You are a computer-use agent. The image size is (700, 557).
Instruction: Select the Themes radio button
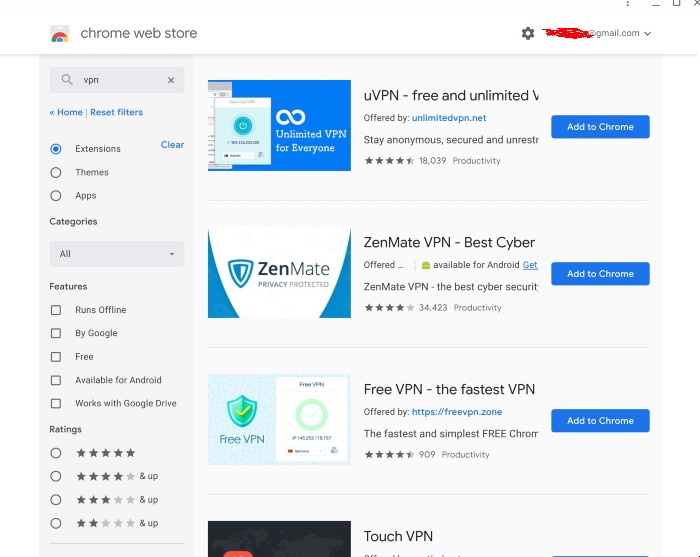click(56, 172)
